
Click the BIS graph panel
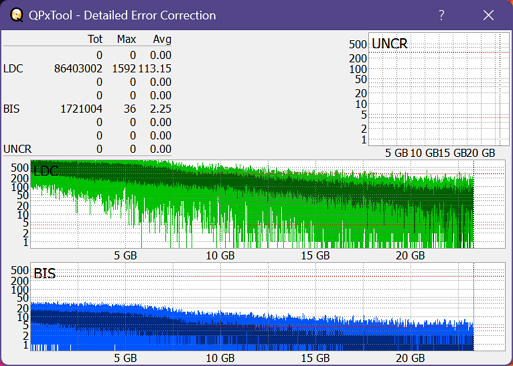(267, 306)
